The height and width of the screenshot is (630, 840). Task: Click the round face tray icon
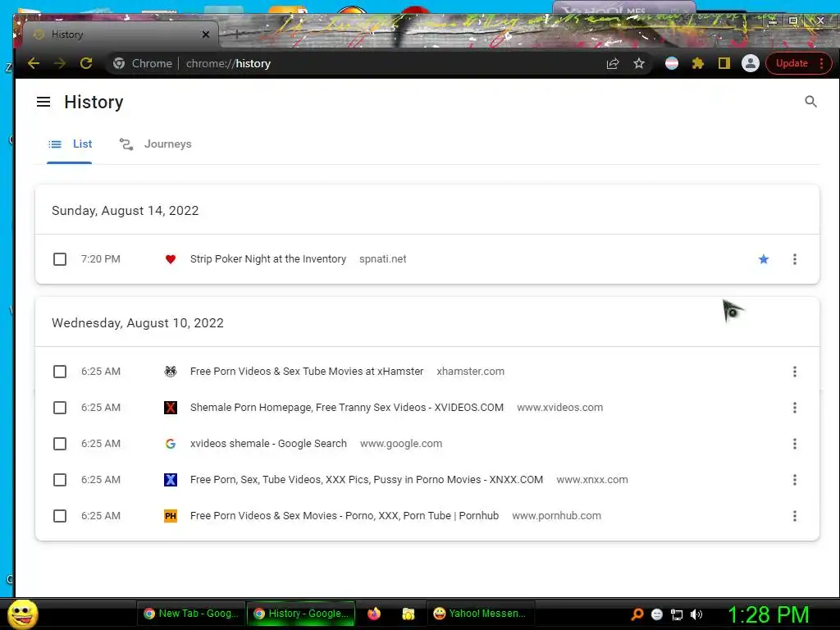pos(657,614)
